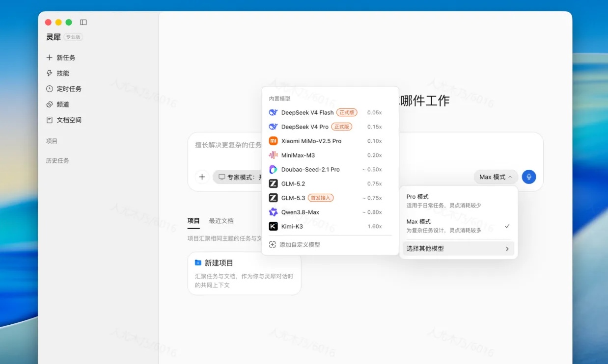The width and height of the screenshot is (608, 364).
Task: Click the DeepSeek V4 Pro whale logo
Action: [x=274, y=127]
